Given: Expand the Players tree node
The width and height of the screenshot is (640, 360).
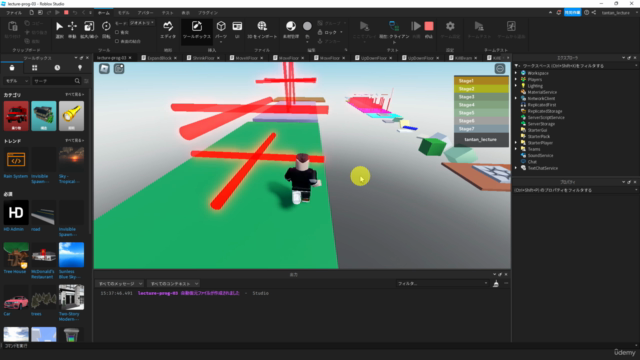Looking at the screenshot, I should 516,80.
